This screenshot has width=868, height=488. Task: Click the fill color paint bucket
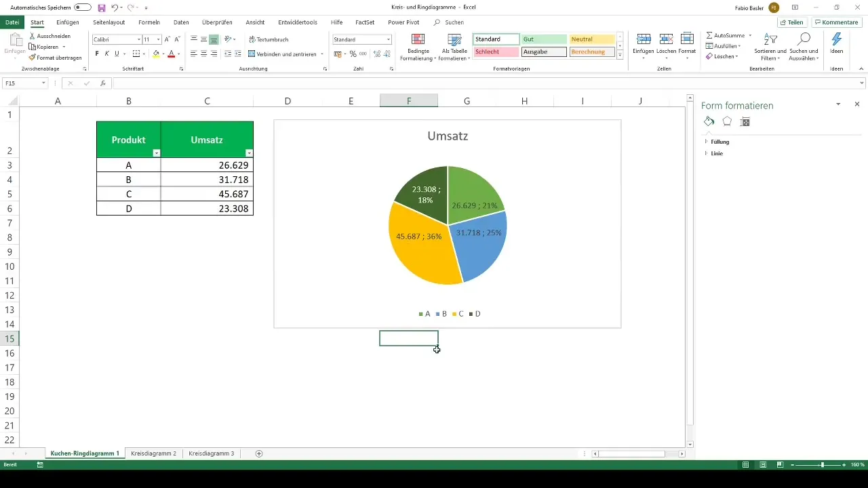(156, 54)
